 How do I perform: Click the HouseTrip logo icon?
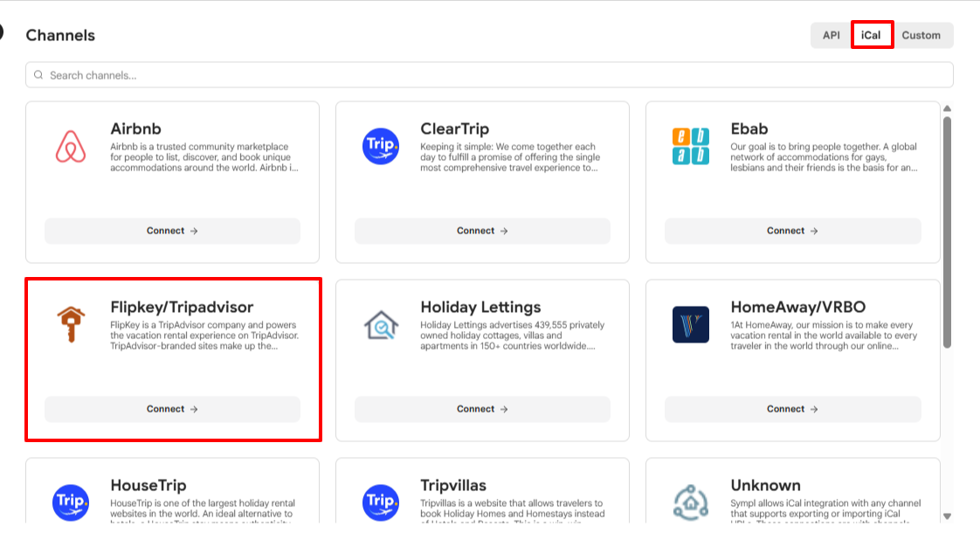click(x=71, y=502)
